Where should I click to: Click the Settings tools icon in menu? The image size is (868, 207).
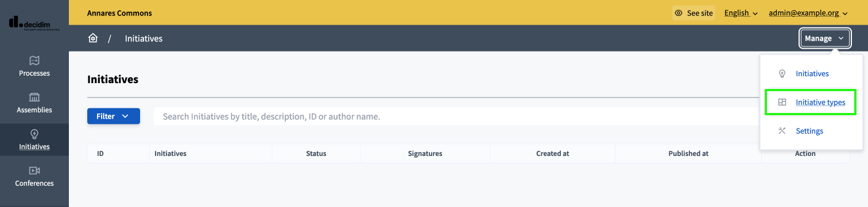(x=782, y=131)
